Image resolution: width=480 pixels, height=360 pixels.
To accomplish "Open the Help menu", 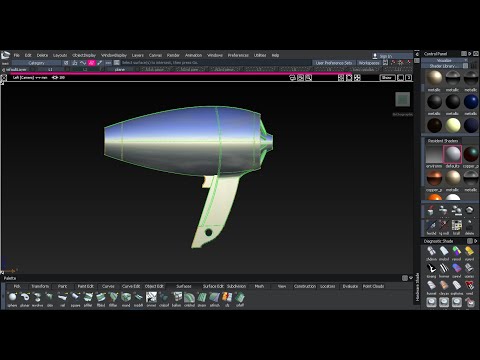I will tap(275, 55).
